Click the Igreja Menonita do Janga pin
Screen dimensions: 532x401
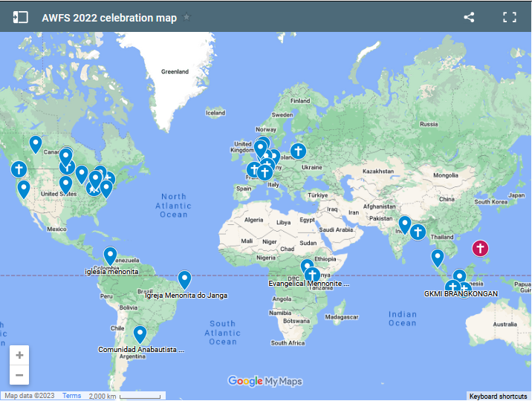pos(184,279)
